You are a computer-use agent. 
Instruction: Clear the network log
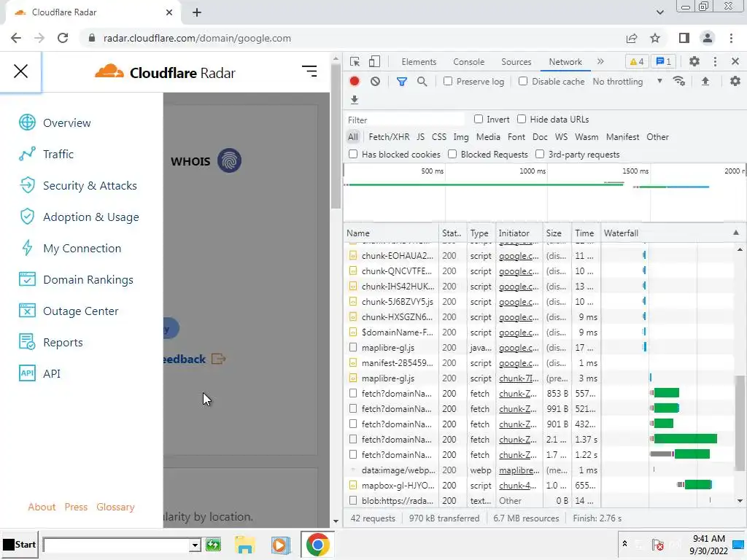click(376, 82)
